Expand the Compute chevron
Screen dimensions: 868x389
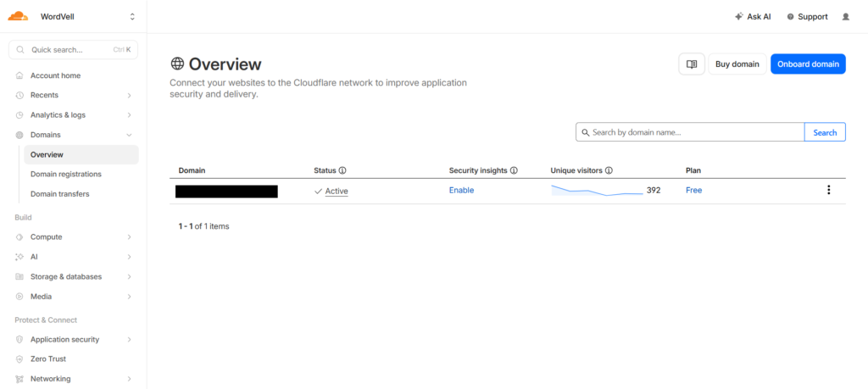129,236
